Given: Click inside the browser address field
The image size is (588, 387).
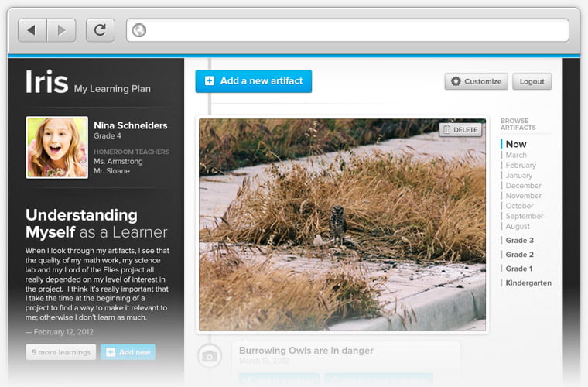Looking at the screenshot, I should point(347,30).
